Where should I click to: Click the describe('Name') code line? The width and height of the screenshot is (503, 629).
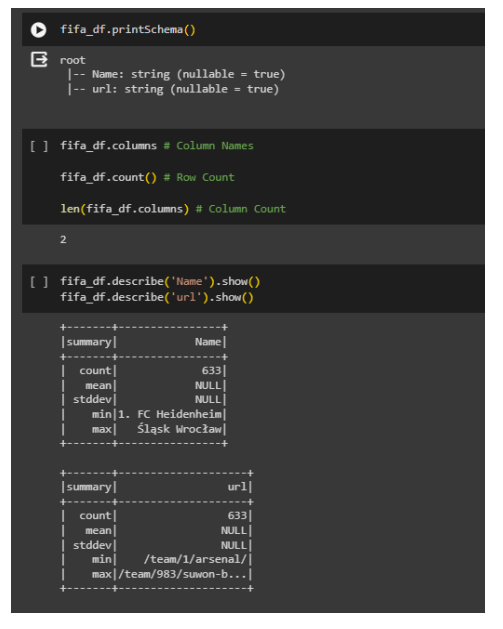point(160,282)
